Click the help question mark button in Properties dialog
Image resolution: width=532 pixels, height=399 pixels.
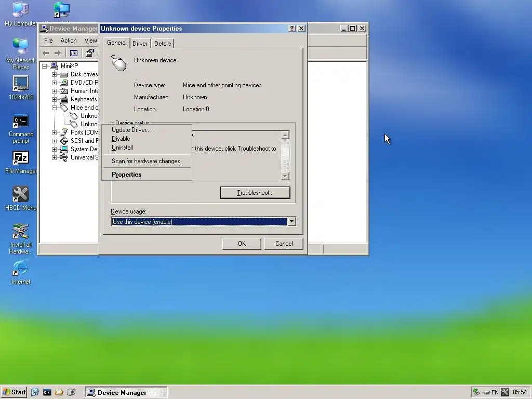point(292,29)
